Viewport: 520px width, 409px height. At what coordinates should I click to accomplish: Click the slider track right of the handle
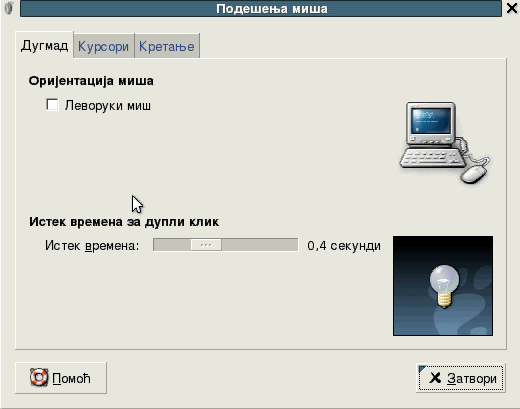point(260,245)
